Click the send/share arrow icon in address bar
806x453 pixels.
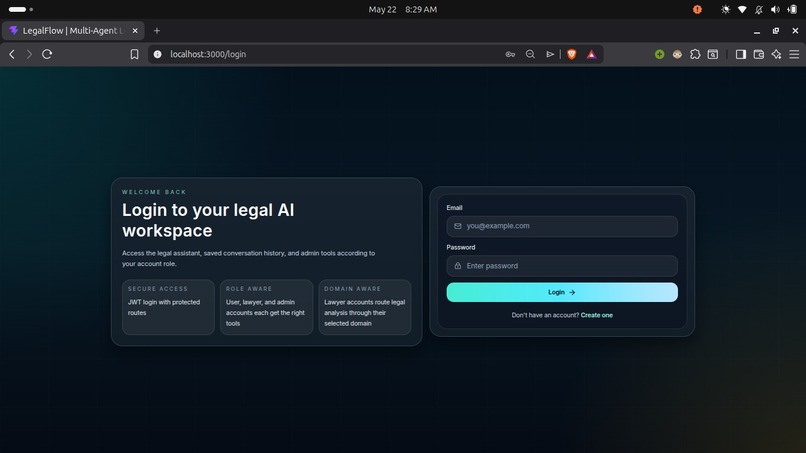pyautogui.click(x=550, y=54)
